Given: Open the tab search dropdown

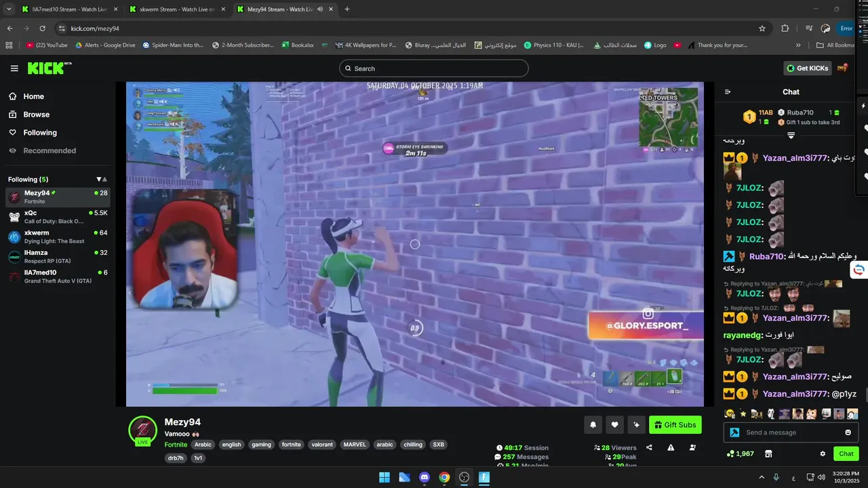Looking at the screenshot, I should click(9, 9).
